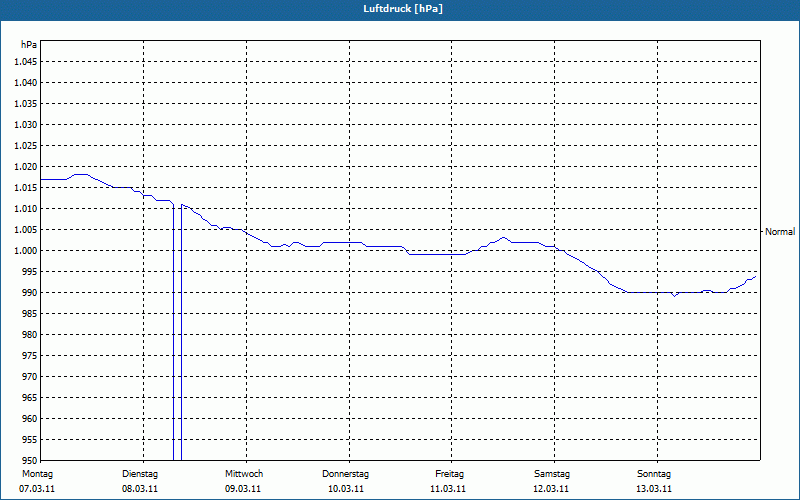This screenshot has width=800, height=500.
Task: Click the 1.030 y-axis value
Action: click(26, 124)
